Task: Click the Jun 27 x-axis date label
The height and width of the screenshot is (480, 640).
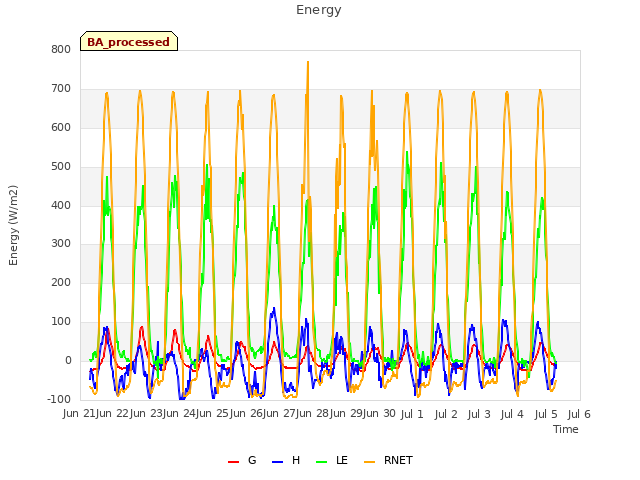Action: pyautogui.click(x=279, y=414)
